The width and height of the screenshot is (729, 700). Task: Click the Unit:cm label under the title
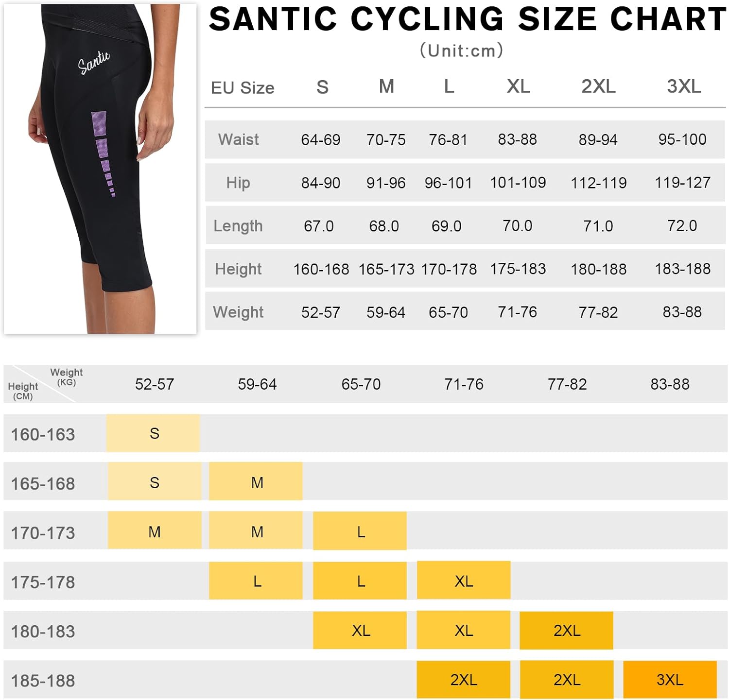(x=461, y=51)
